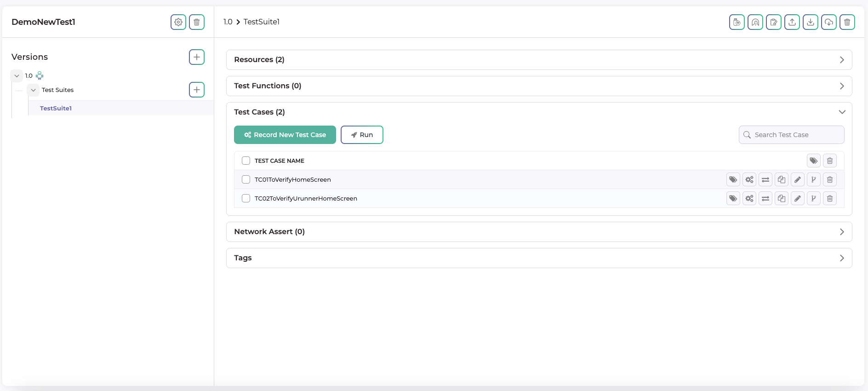Image resolution: width=868 pixels, height=391 pixels.
Task: Click the cloud download icon in the top toolbar
Action: 828,22
